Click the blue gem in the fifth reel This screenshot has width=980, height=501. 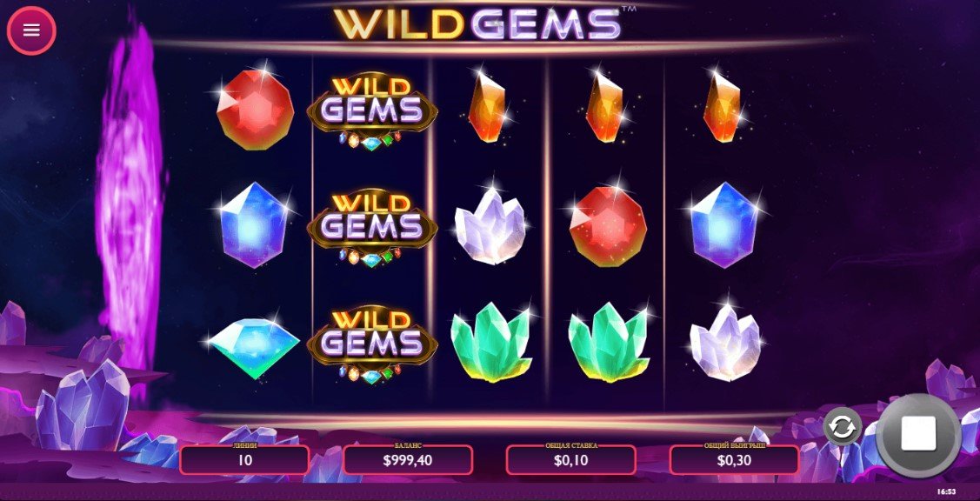[x=724, y=225]
